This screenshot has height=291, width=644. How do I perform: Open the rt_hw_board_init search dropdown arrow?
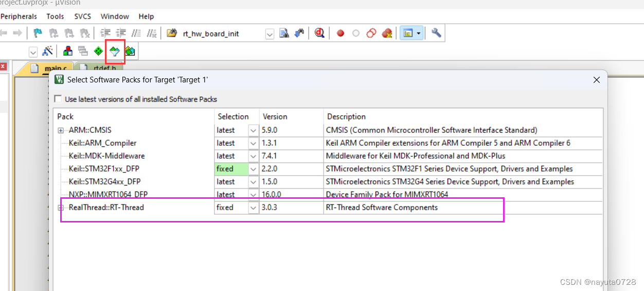point(270,34)
